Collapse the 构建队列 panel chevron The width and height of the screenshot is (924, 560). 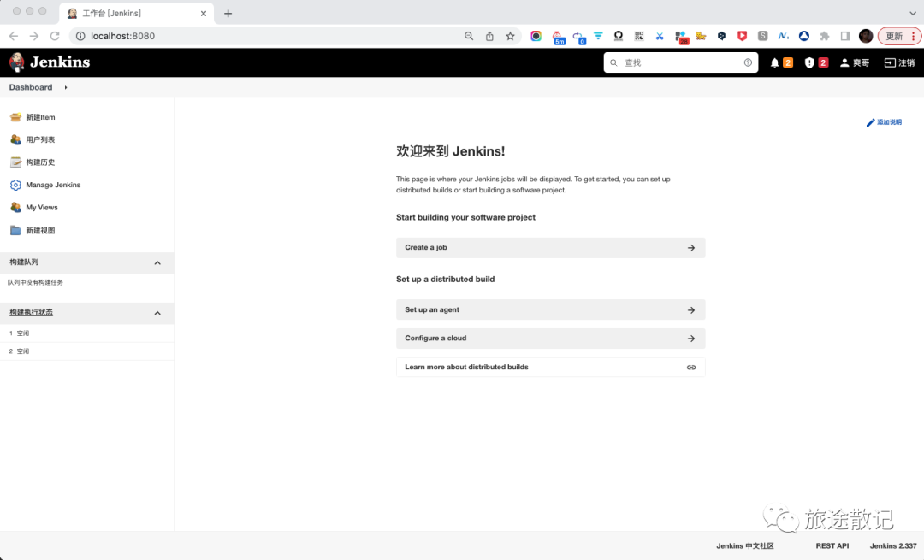pos(157,262)
